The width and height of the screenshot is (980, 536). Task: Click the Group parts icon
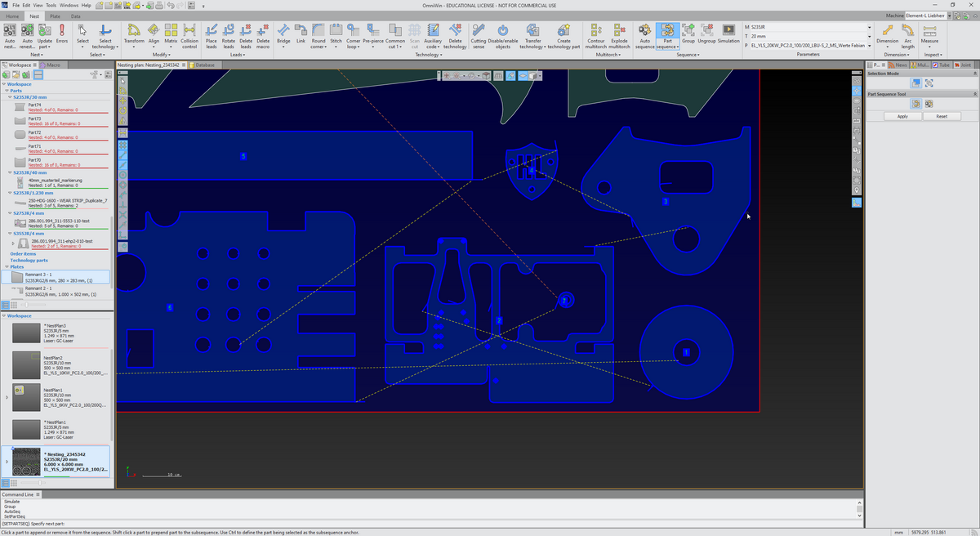688,29
